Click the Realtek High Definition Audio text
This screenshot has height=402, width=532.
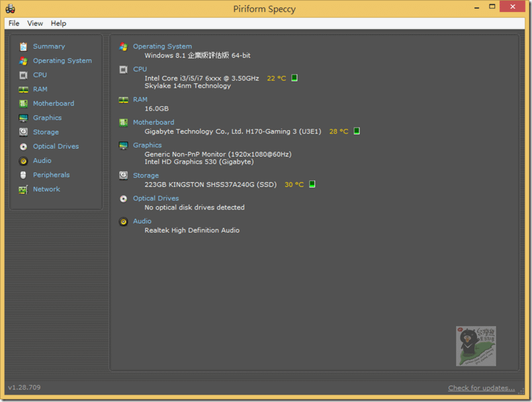tap(192, 230)
